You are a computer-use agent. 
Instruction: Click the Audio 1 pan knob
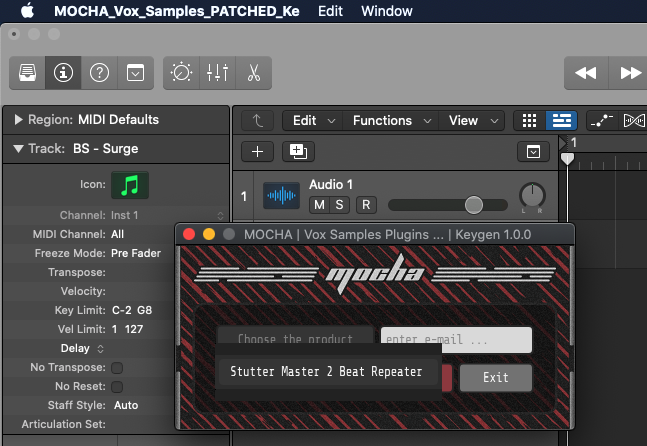click(532, 196)
